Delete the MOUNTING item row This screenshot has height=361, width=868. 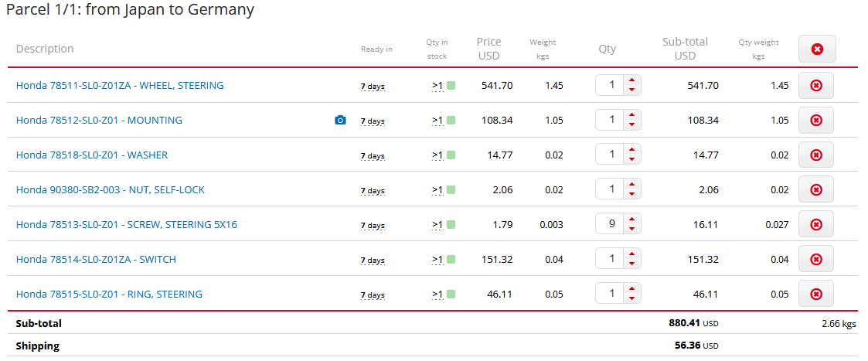coord(815,120)
